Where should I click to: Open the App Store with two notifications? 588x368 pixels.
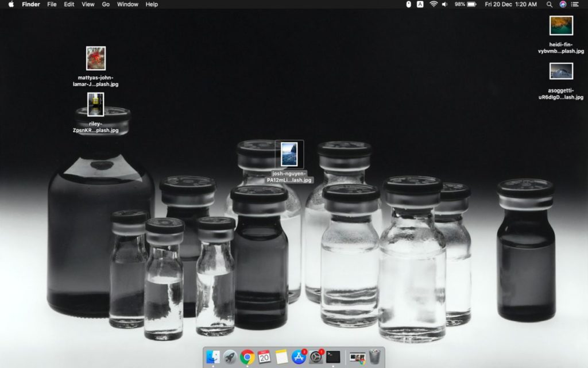(299, 356)
